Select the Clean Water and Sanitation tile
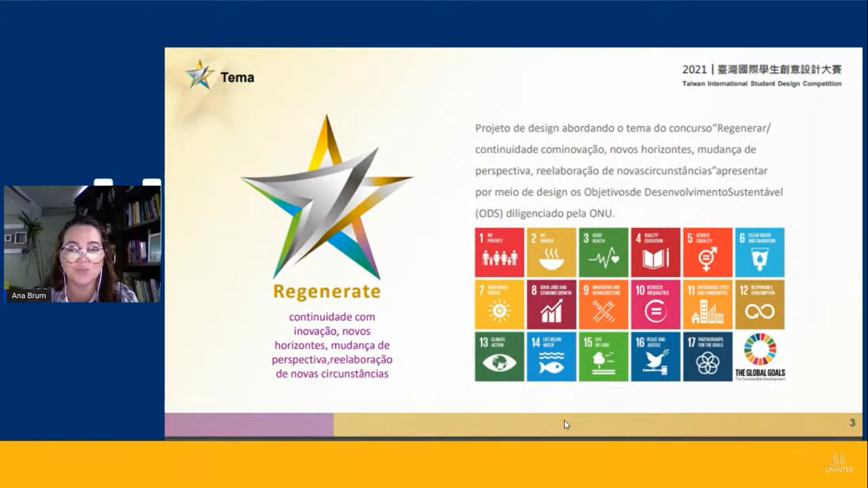The width and height of the screenshot is (868, 488). click(x=759, y=252)
